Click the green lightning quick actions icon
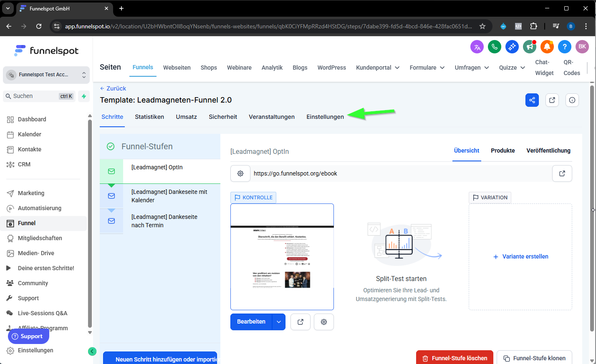Screen dimensions: 596x364 tap(84, 96)
